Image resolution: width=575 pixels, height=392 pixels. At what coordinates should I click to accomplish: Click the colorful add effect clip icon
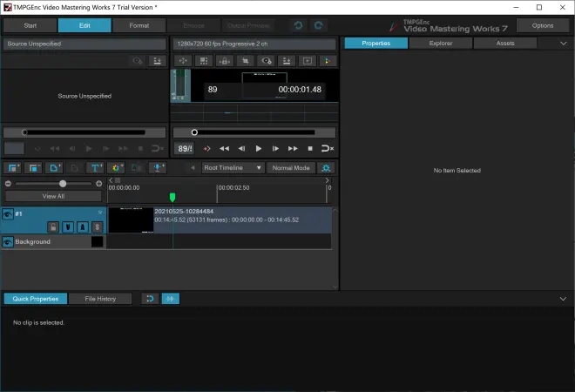pos(116,168)
